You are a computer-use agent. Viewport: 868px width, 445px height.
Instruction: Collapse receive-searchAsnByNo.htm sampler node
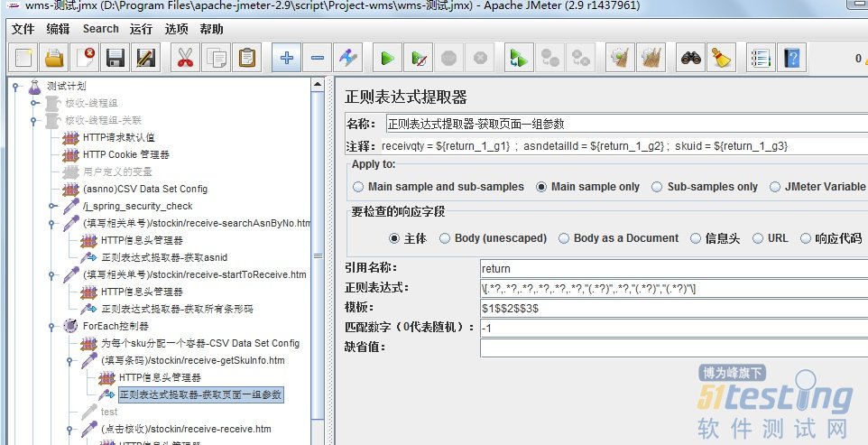coord(52,224)
